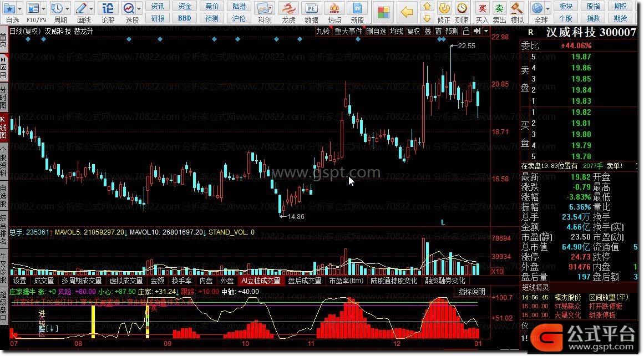644x356 pixels.
Task: Click the BBD button
Action: point(185,18)
